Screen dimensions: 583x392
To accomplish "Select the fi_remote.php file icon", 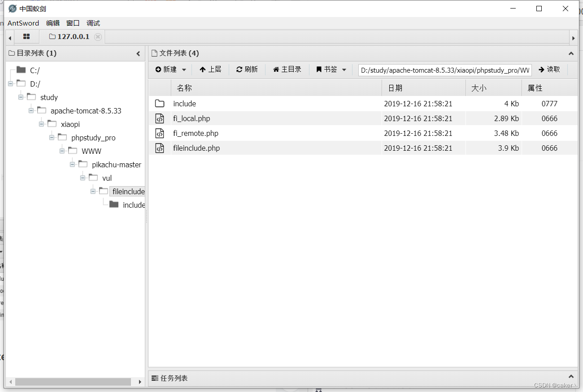I will click(160, 133).
